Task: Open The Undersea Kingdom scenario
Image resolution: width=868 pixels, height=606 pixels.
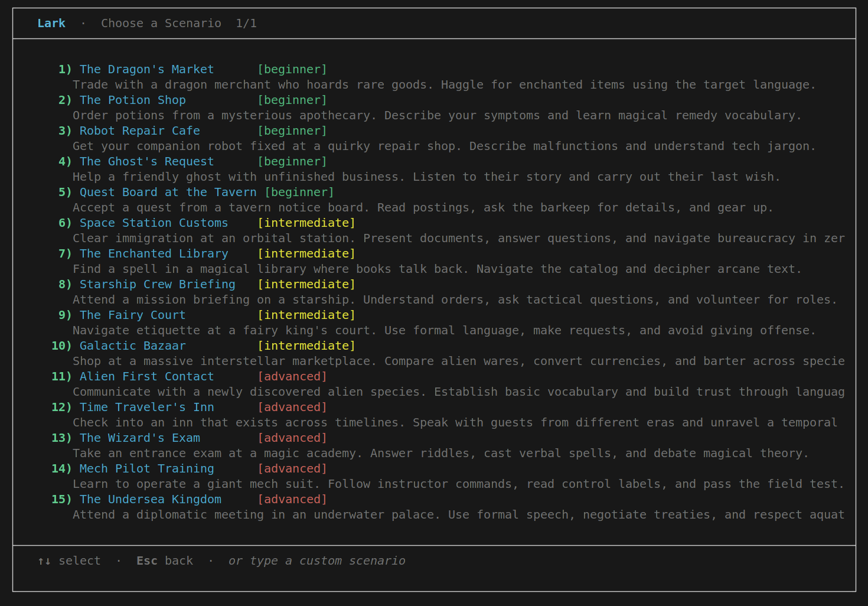Action: pos(150,499)
